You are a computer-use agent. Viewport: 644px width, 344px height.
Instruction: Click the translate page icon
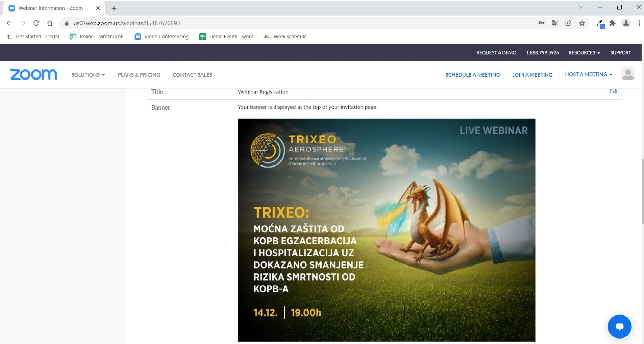tap(555, 23)
